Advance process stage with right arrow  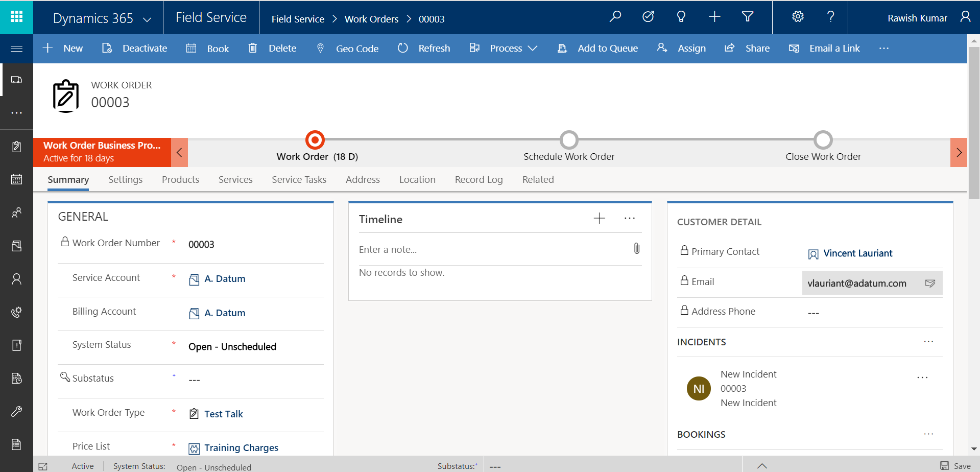(959, 152)
